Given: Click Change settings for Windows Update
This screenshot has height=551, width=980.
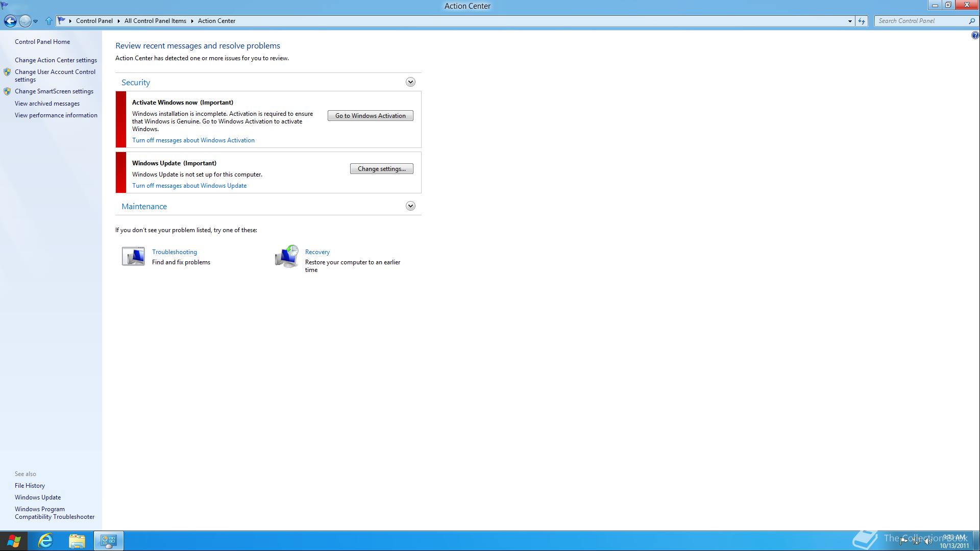Looking at the screenshot, I should click(382, 169).
